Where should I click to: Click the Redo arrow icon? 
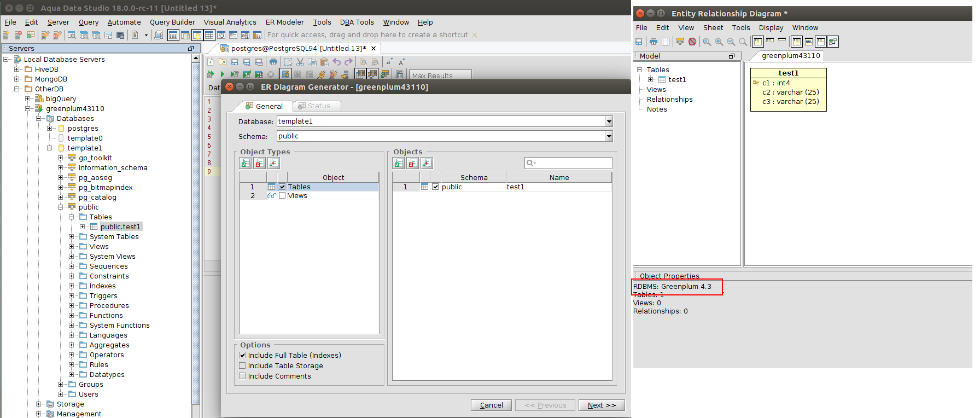[348, 62]
